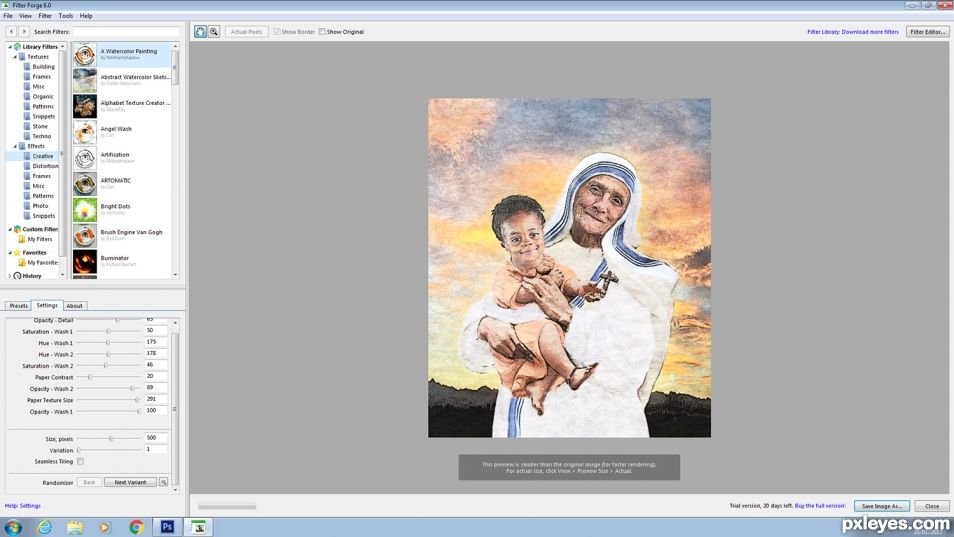Viewport: 954px width, 537px height.
Task: Collapse the Textures tree node
Action: [x=15, y=57]
